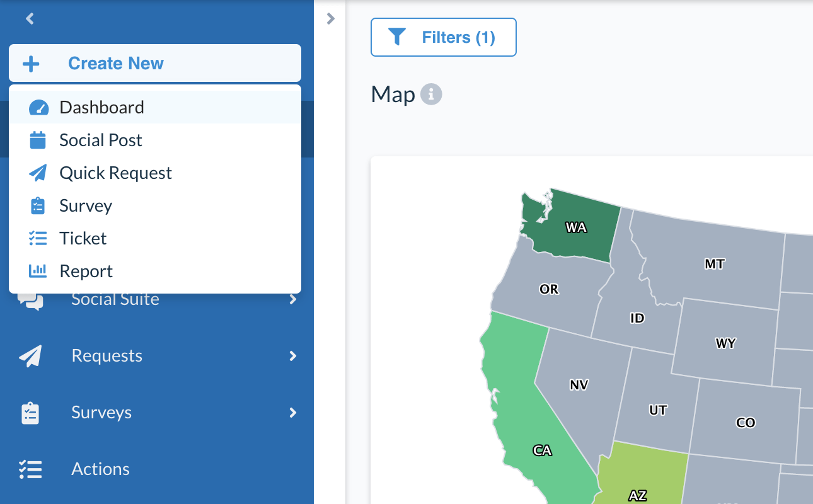This screenshot has height=504, width=813.
Task: Open the Filters panel
Action: click(x=443, y=37)
